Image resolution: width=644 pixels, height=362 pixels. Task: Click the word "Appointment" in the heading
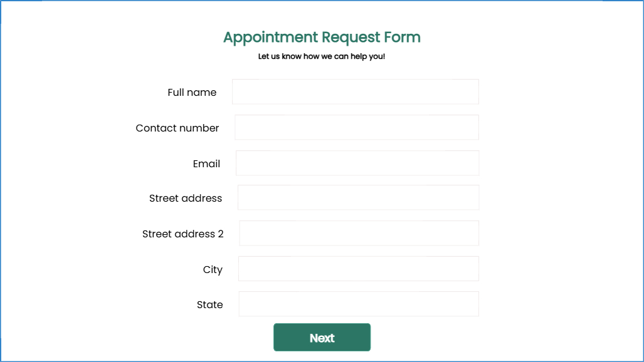270,38
